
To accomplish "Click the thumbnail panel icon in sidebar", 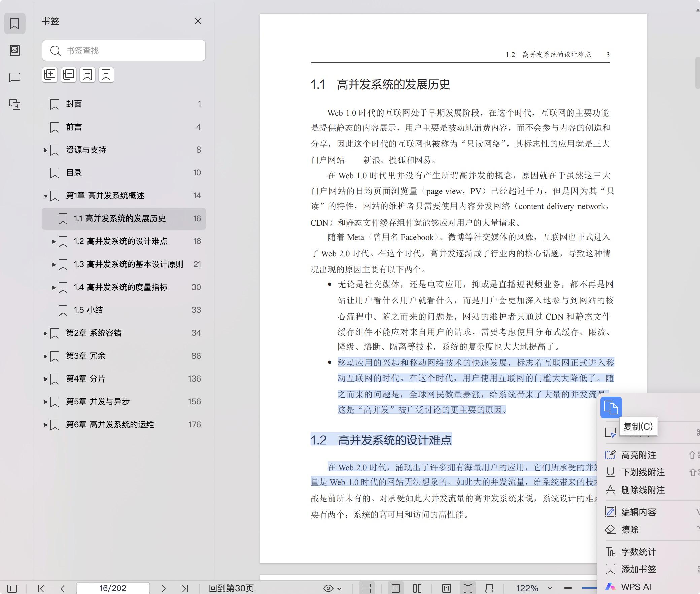I will [x=14, y=51].
